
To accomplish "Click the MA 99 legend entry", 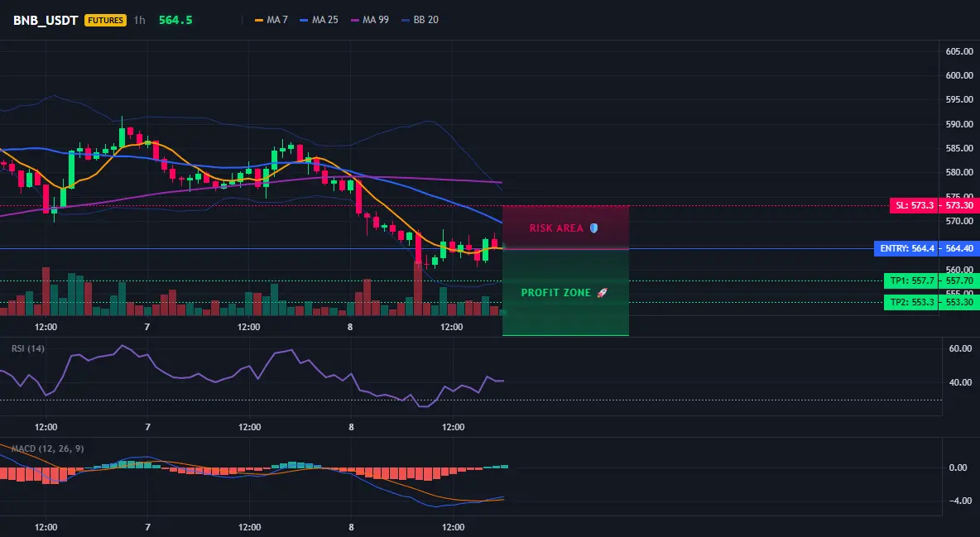I will pos(370,20).
